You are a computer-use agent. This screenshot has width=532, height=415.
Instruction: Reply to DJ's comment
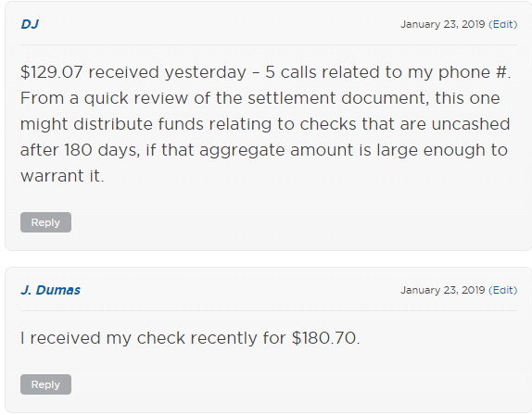click(45, 222)
